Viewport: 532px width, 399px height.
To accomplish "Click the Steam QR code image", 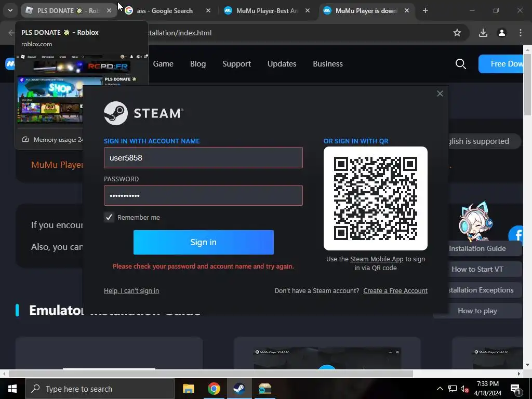I will point(376,198).
